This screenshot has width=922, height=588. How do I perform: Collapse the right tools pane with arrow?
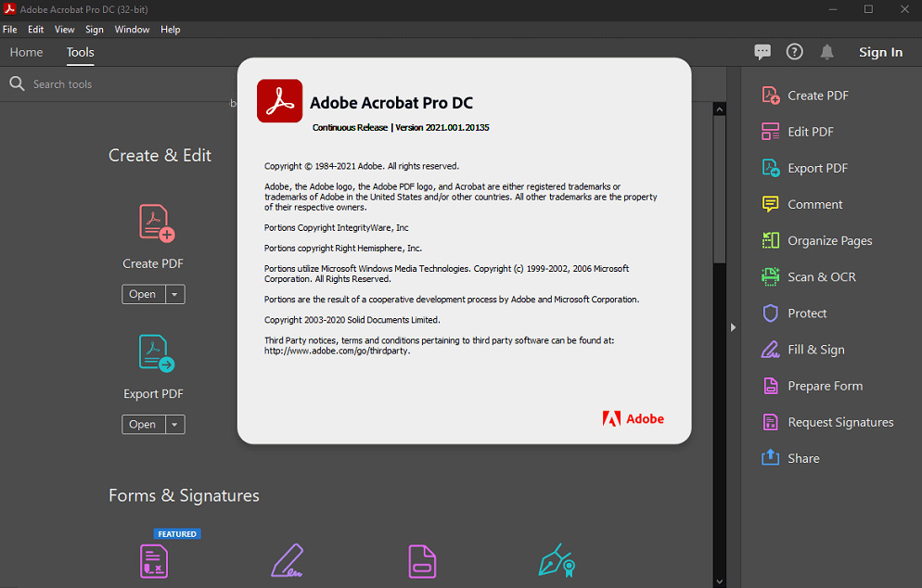pyautogui.click(x=734, y=327)
